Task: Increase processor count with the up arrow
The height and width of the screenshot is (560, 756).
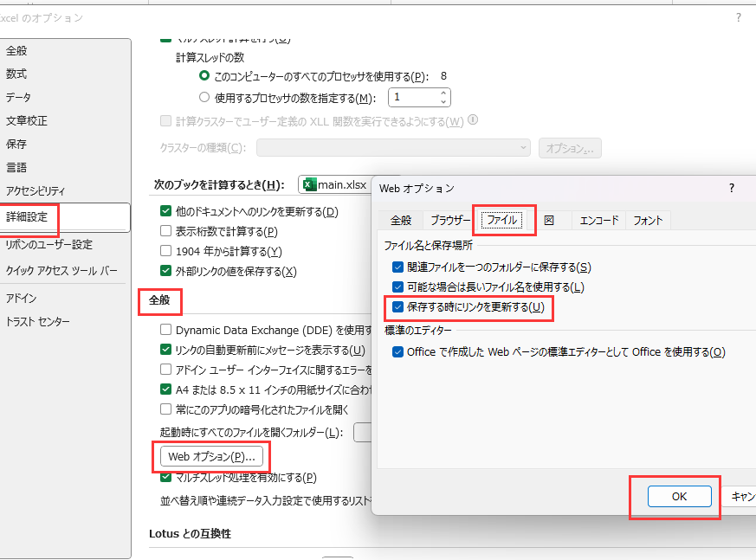Action: tap(443, 93)
